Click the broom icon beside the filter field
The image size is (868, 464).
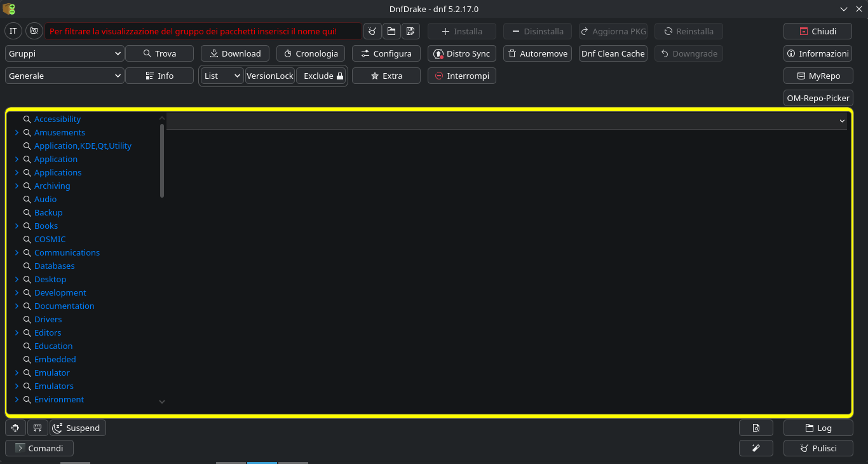372,31
